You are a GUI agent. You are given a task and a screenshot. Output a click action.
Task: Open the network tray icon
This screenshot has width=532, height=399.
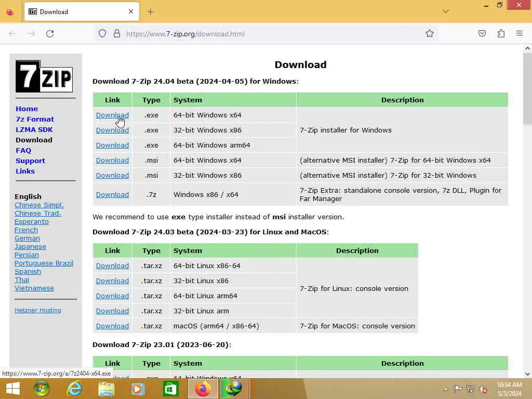(470, 389)
